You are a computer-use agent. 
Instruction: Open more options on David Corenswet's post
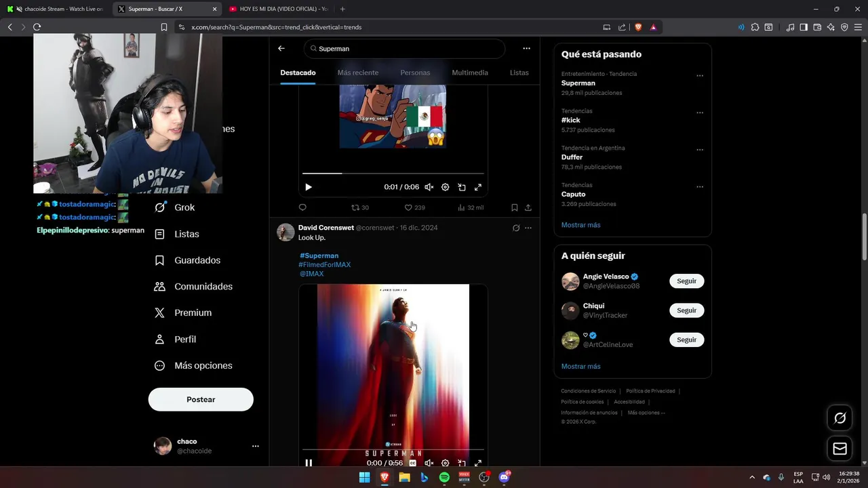[528, 228]
